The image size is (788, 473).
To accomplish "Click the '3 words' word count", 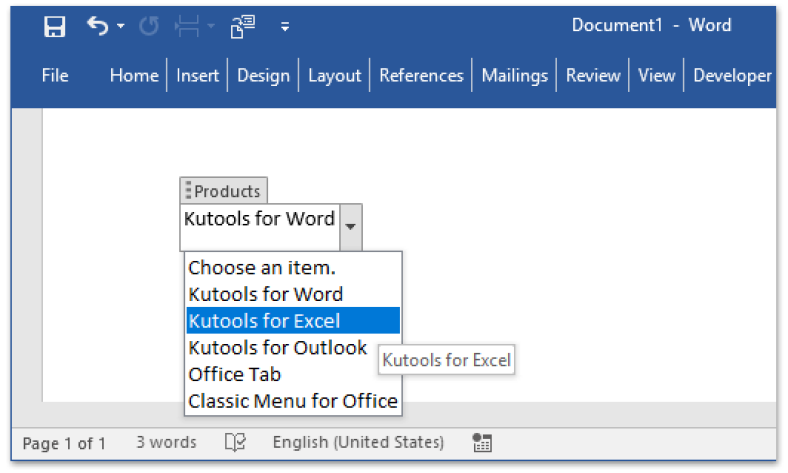I will pos(166,442).
